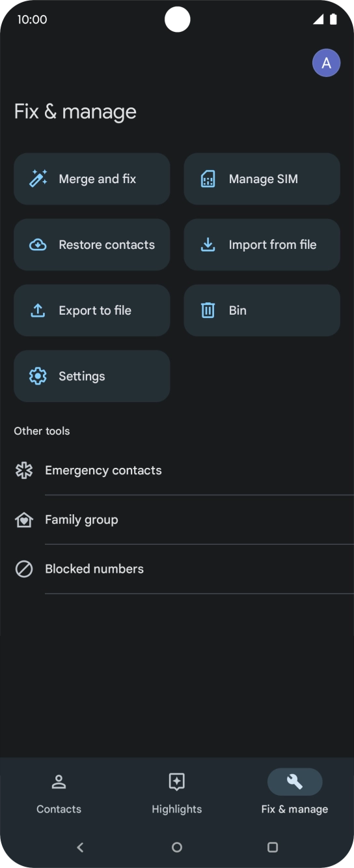This screenshot has width=354, height=868.
Task: Tap the gear Settings icon
Action: pyautogui.click(x=38, y=377)
